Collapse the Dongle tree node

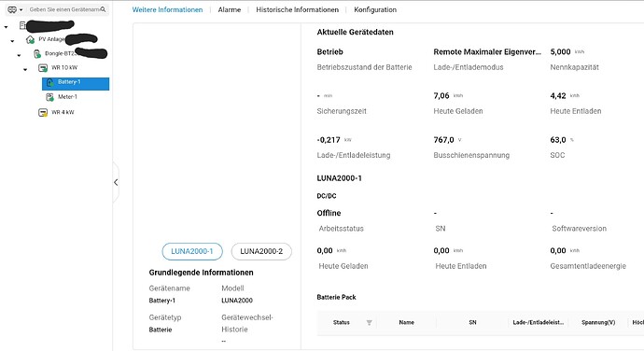point(19,55)
